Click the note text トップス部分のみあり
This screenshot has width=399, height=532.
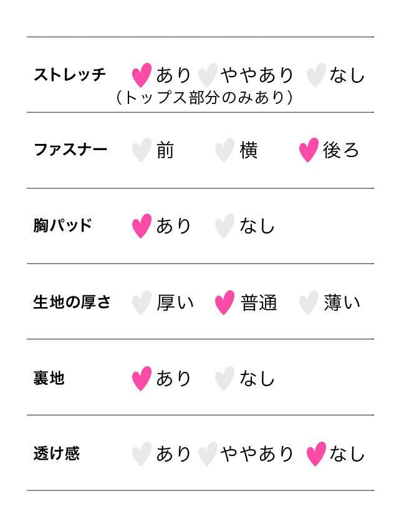click(204, 98)
